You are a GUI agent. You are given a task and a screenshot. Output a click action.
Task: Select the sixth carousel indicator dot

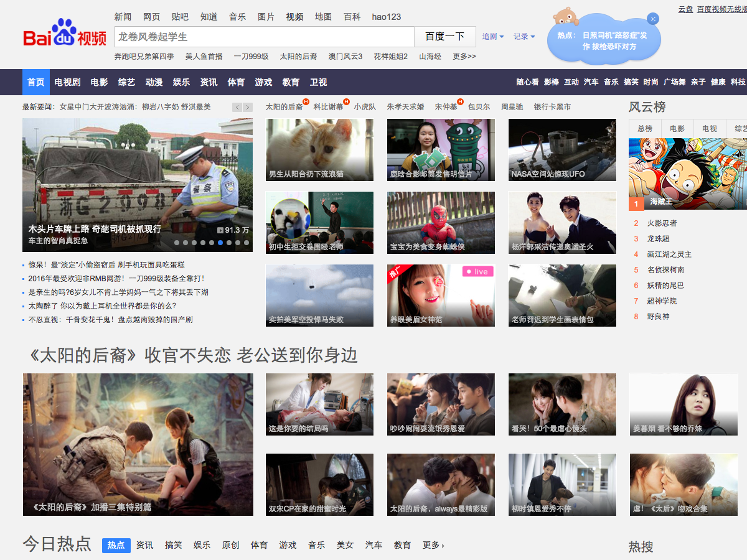[x=220, y=243]
